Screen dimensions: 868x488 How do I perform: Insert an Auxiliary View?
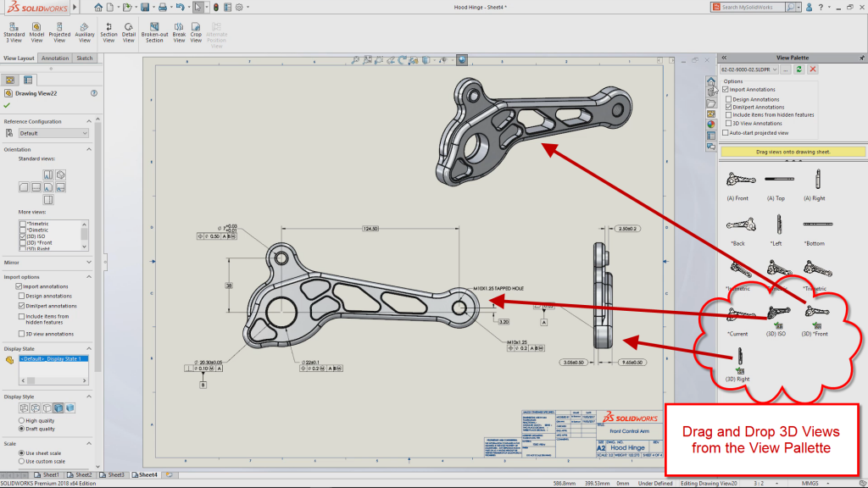(x=84, y=33)
